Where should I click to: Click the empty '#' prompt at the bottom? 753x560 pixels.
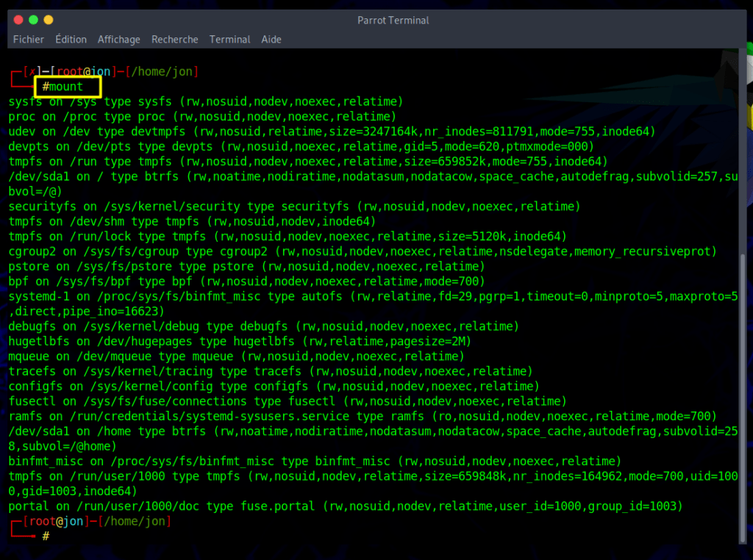coord(46,536)
